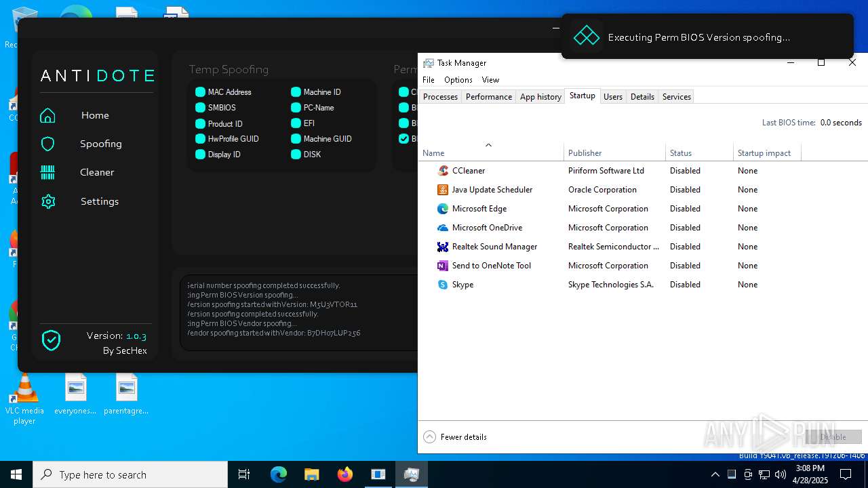Toggle the Machine GUID checkbox
Image resolution: width=868 pixels, height=488 pixels.
point(296,139)
